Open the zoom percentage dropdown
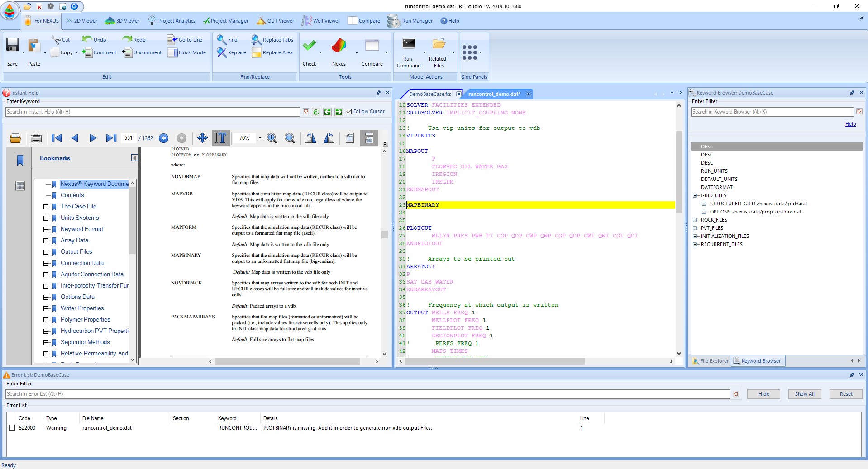The width and height of the screenshot is (868, 469). [260, 138]
